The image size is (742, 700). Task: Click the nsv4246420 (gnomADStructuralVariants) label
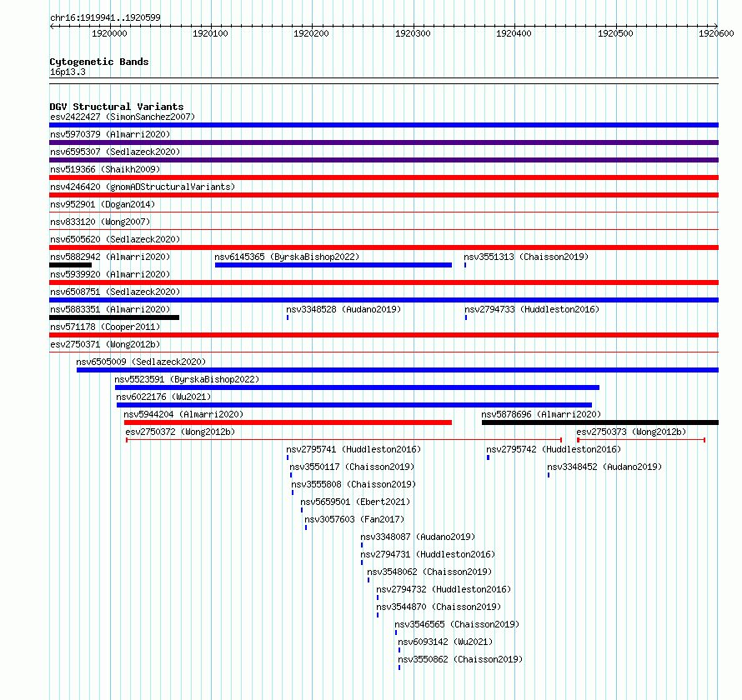click(143, 187)
